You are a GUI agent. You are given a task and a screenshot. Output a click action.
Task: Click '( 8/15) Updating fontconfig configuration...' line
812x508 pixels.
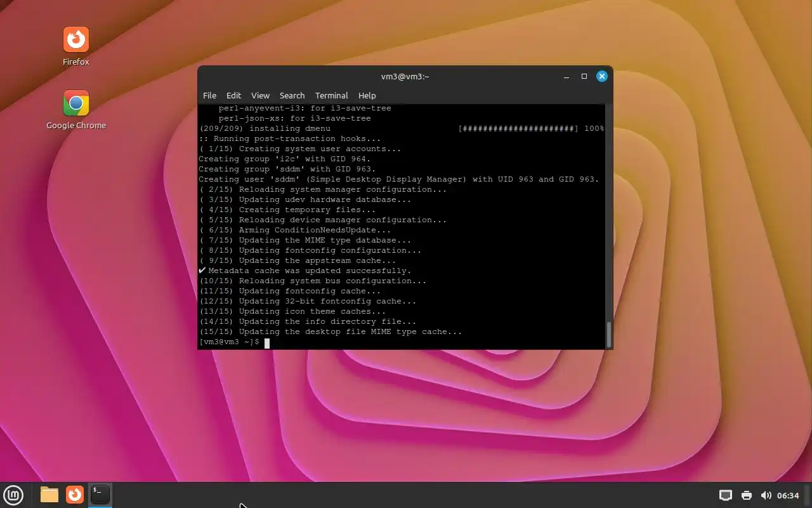[x=310, y=251]
